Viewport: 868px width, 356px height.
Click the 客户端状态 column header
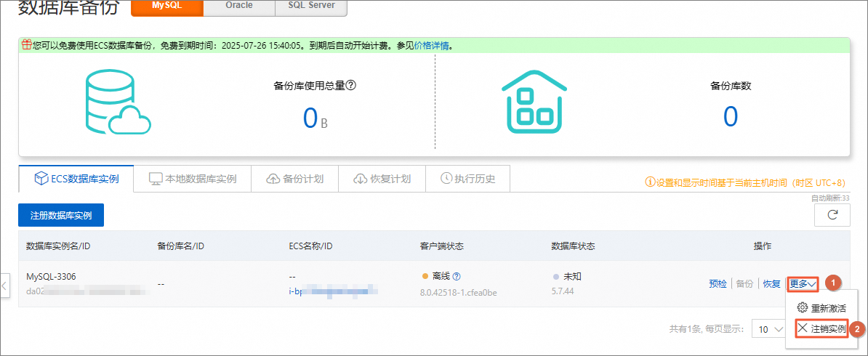[442, 246]
